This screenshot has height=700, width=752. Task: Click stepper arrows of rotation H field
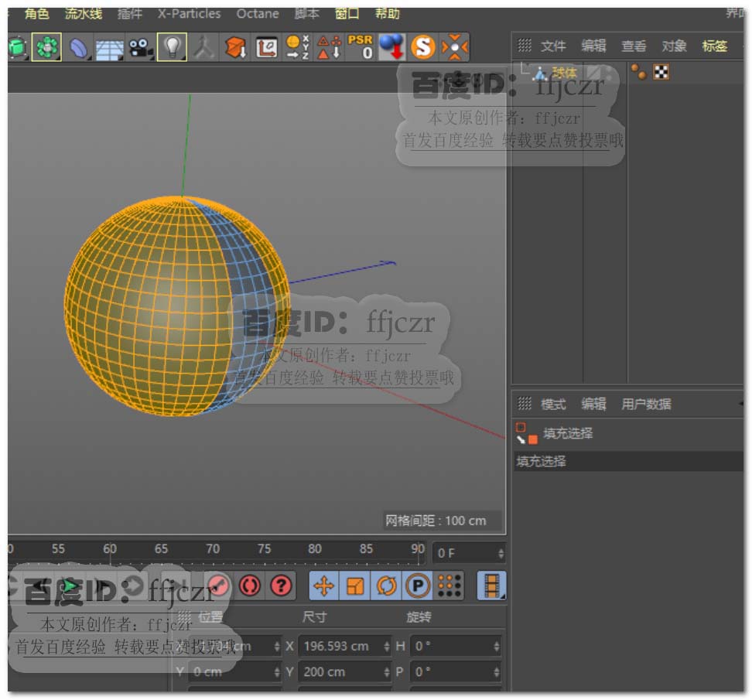pos(497,647)
